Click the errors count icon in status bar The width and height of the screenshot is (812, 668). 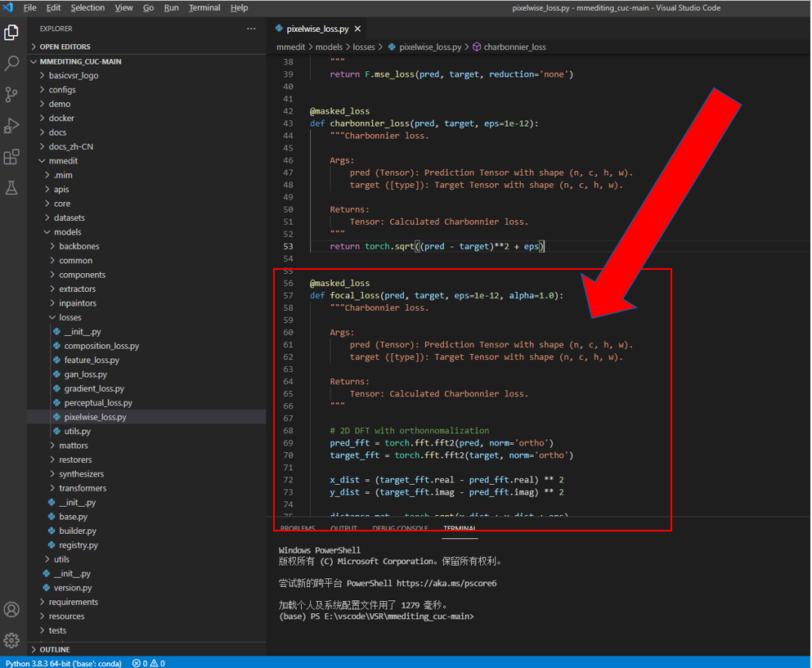(x=137, y=663)
